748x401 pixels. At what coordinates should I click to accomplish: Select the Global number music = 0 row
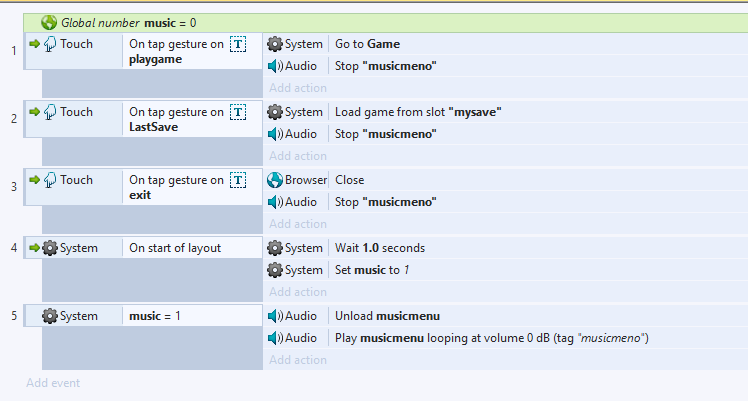coord(385,23)
